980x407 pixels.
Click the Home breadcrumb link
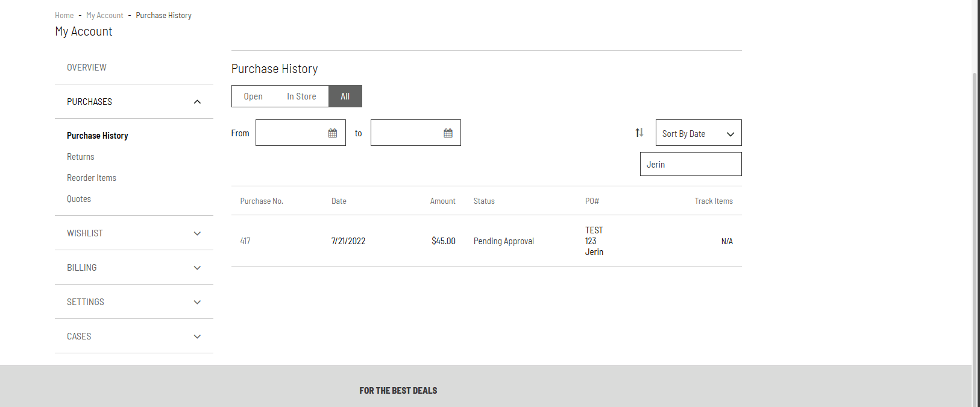point(64,16)
